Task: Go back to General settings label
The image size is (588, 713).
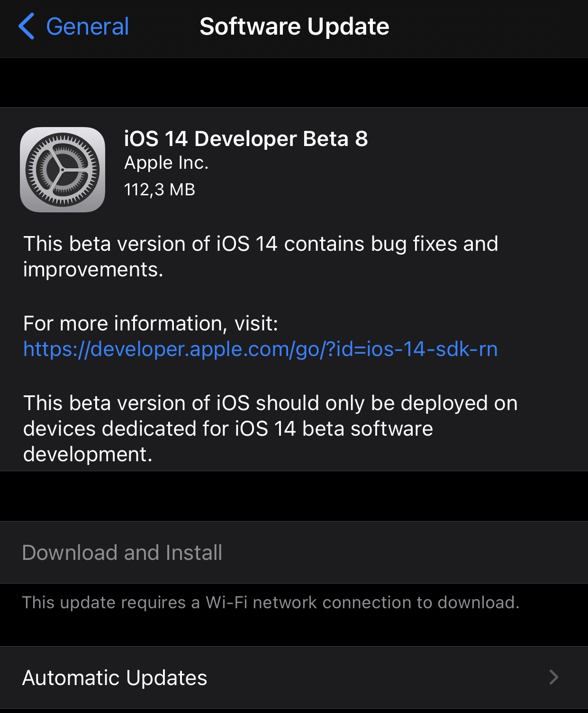Action: point(88,26)
